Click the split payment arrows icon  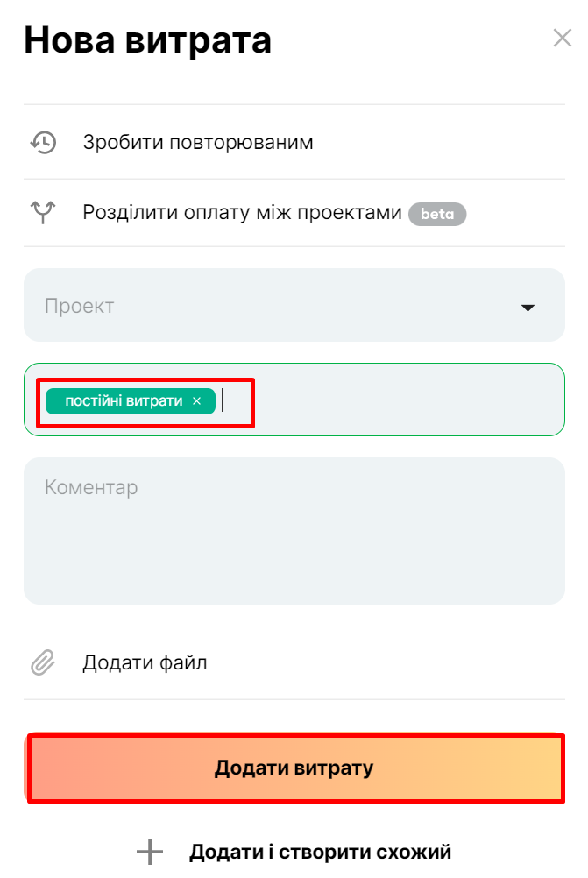coord(43,212)
